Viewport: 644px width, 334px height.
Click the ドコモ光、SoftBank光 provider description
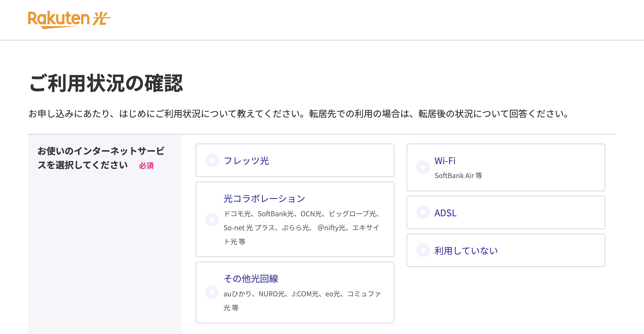tap(302, 228)
